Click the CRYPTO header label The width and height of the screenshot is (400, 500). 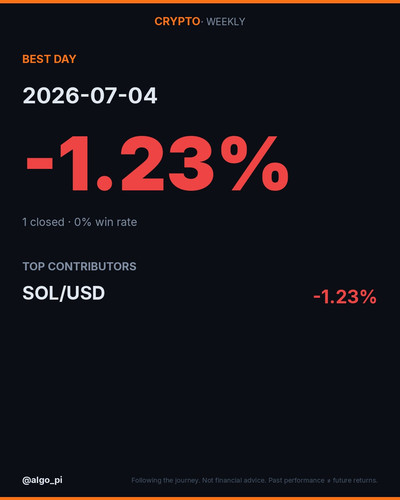coord(177,22)
